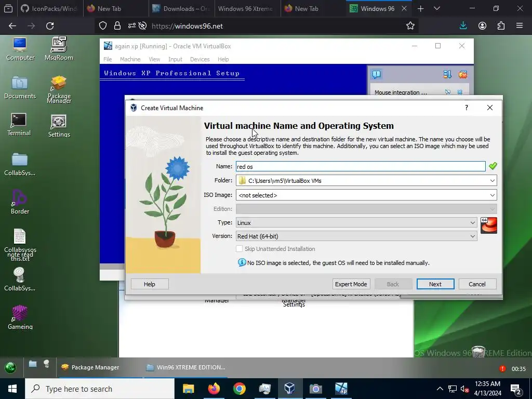
Task: Open the MsgRoom desktop icon
Action: pos(59,48)
